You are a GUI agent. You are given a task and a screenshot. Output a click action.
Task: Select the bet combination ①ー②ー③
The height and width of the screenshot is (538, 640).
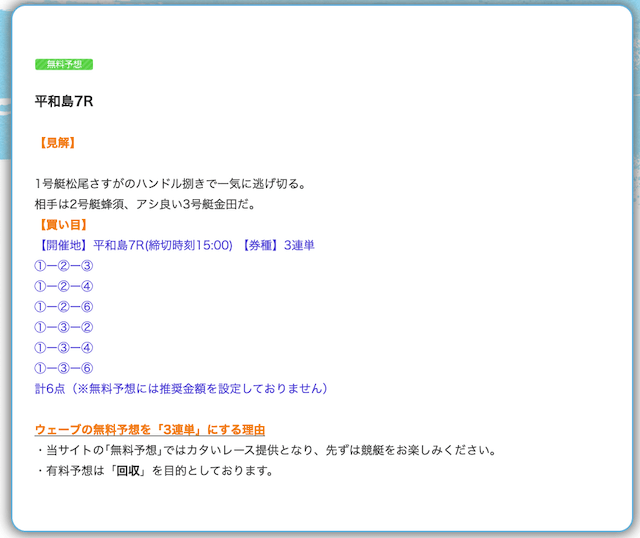pos(64,266)
